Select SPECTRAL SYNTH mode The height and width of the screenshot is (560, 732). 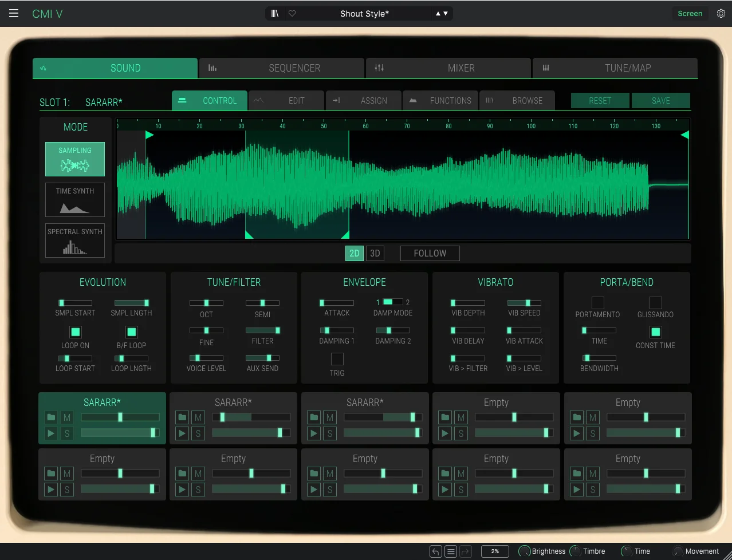tap(75, 240)
